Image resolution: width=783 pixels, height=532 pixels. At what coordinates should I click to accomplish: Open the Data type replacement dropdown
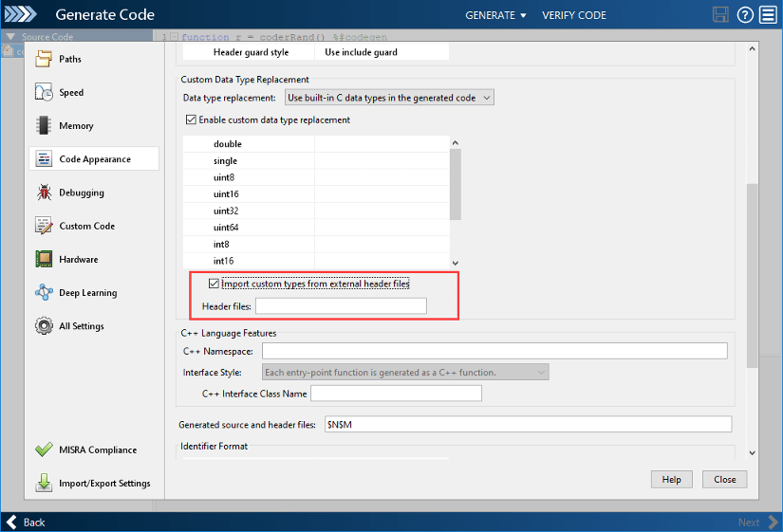pos(389,98)
